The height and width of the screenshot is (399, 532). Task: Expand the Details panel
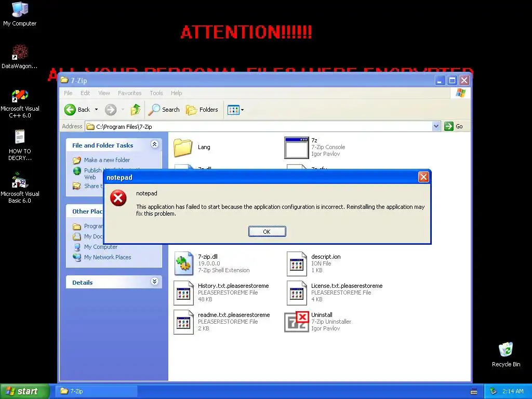tap(154, 282)
